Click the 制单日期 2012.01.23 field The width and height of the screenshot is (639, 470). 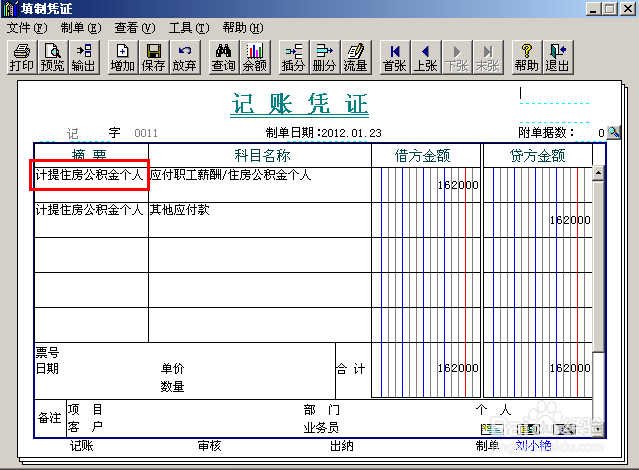[x=324, y=133]
